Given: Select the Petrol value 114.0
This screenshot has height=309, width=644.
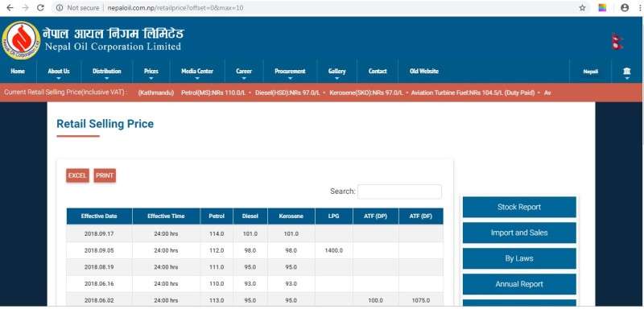Looking at the screenshot, I should pos(217,234).
